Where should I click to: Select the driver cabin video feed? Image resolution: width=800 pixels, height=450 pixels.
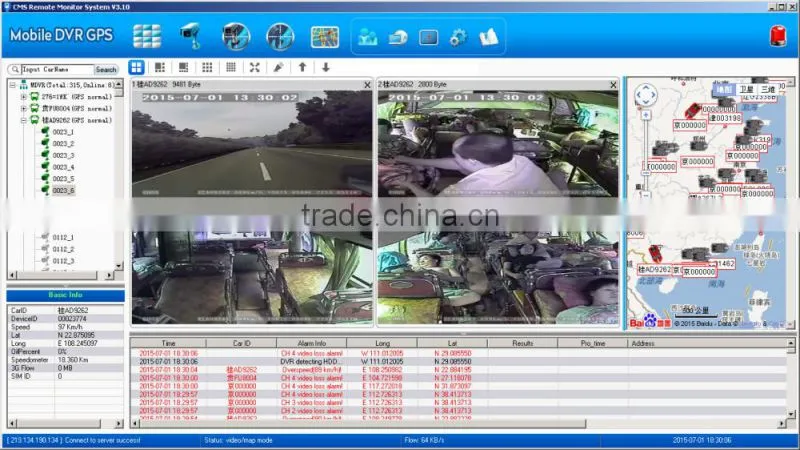click(498, 144)
